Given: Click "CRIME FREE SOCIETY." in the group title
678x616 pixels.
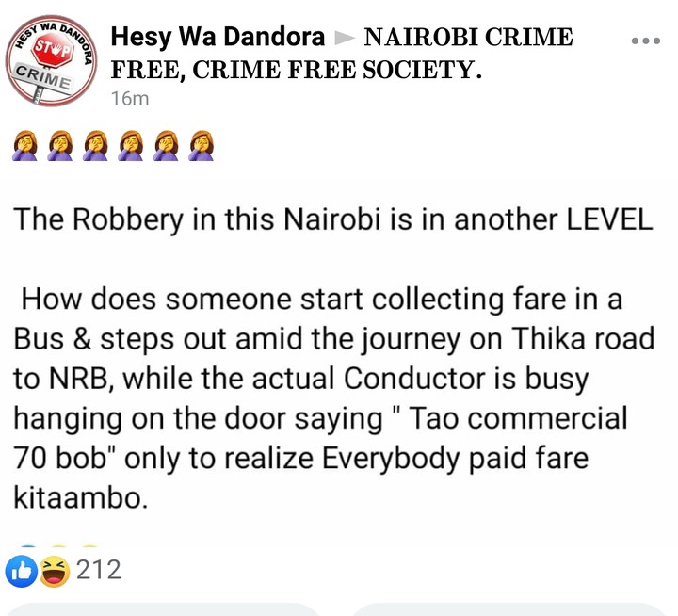Looking at the screenshot, I should pyautogui.click(x=337, y=70).
